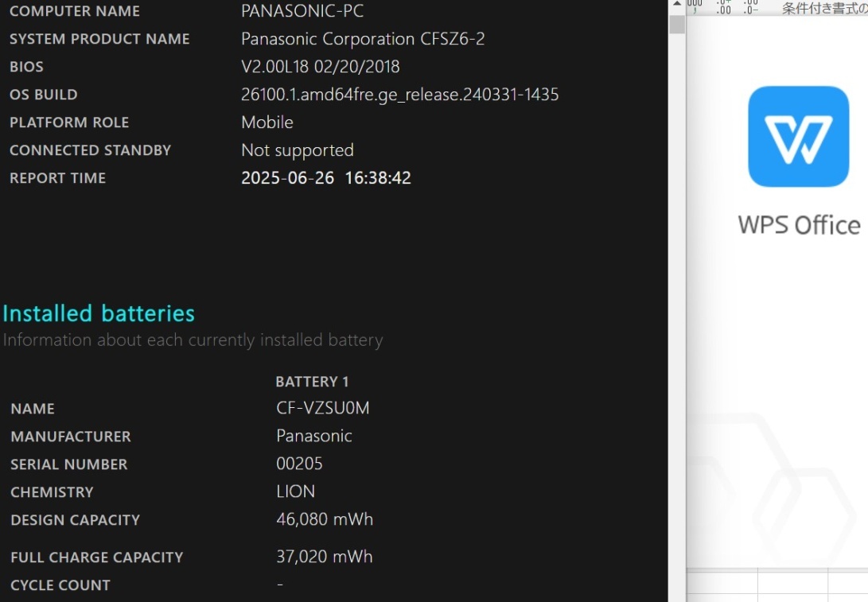Click the PLATFORM ROLE label
Viewport: 868px width, 602px height.
pyautogui.click(x=69, y=122)
